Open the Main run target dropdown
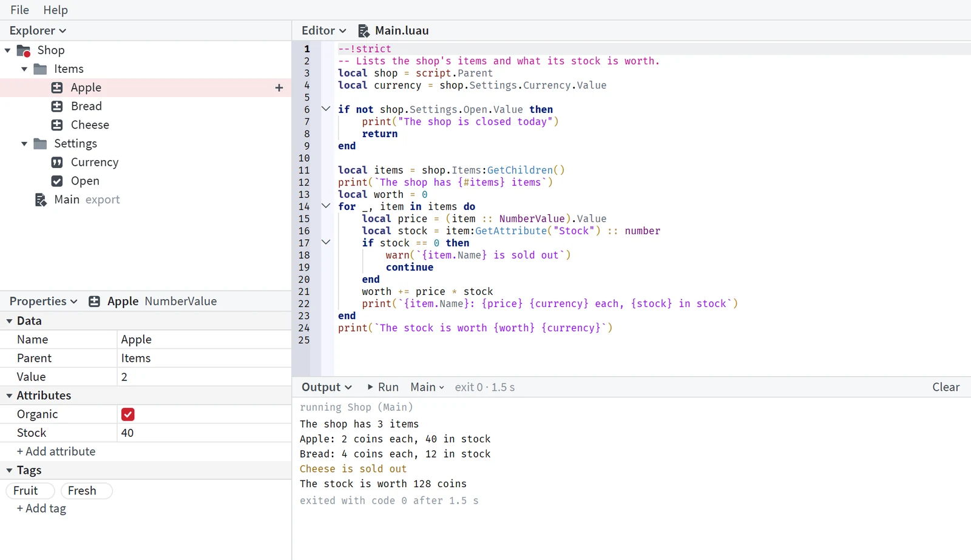Image resolution: width=971 pixels, height=560 pixels. point(427,387)
